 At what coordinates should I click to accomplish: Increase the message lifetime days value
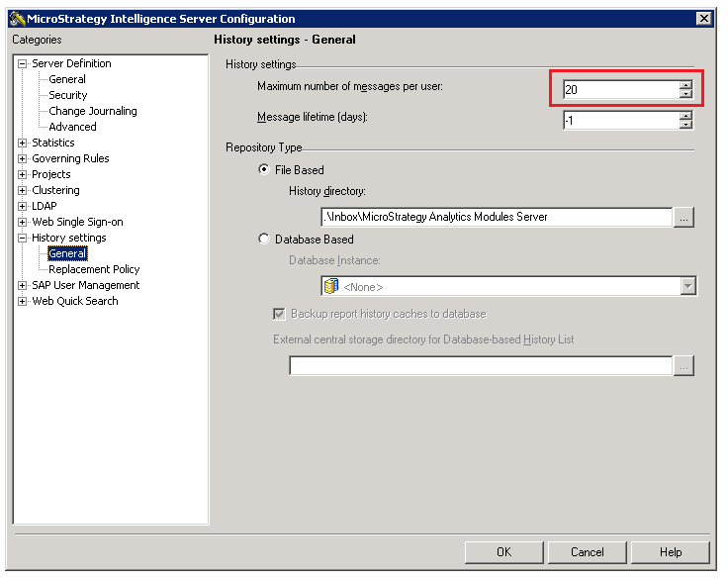(685, 115)
